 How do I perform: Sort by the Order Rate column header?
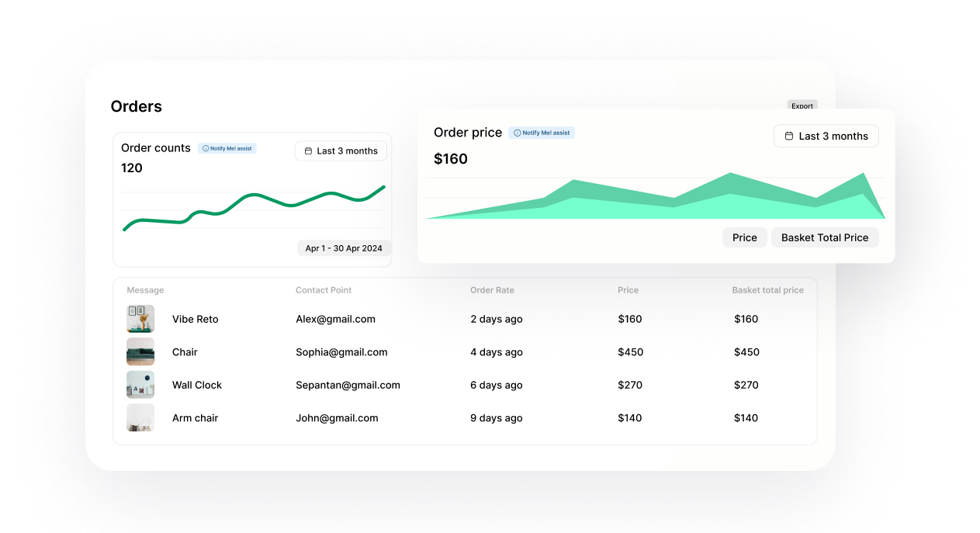pos(492,290)
